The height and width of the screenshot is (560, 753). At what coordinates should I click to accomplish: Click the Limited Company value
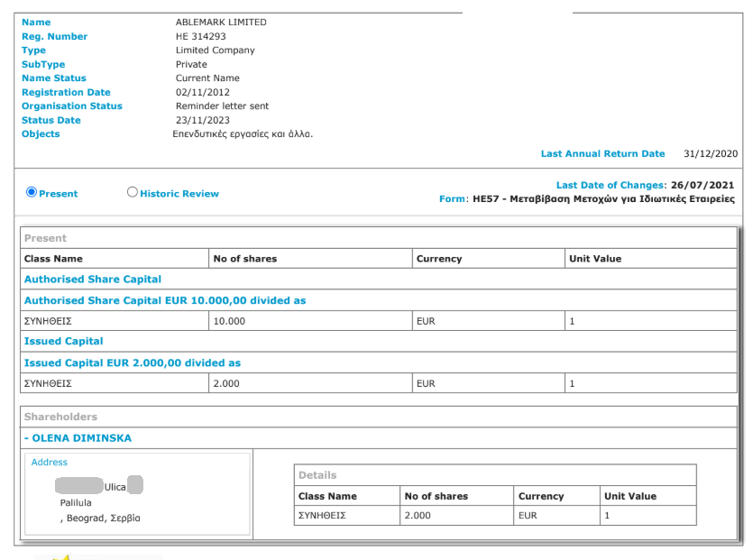(x=215, y=50)
